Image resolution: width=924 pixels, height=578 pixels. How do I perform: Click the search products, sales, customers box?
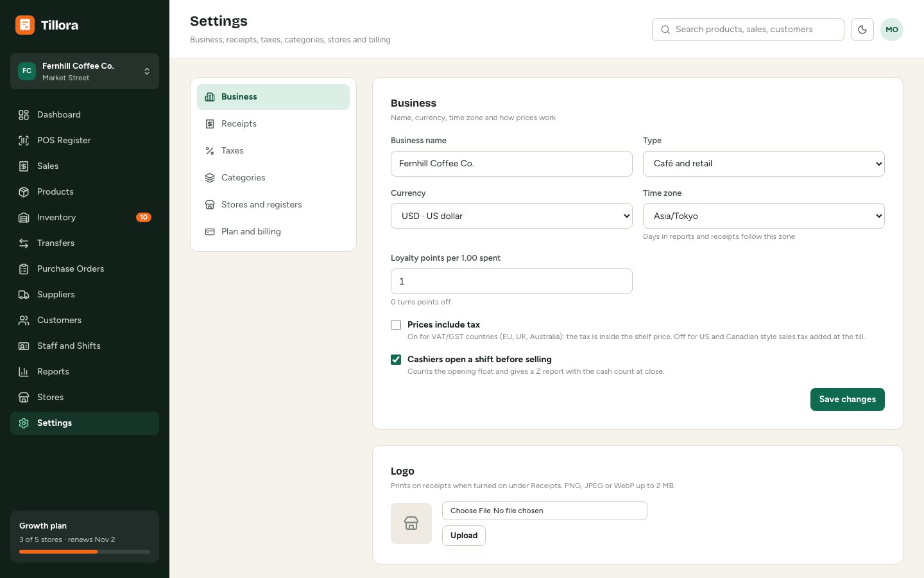pos(748,30)
